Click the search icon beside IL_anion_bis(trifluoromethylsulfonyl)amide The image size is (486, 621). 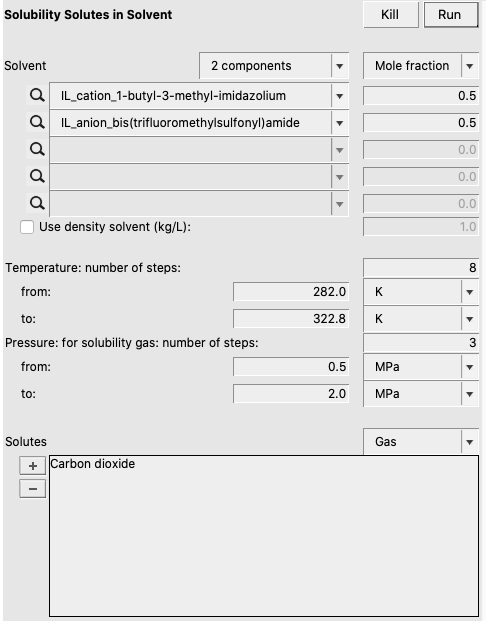(37, 122)
